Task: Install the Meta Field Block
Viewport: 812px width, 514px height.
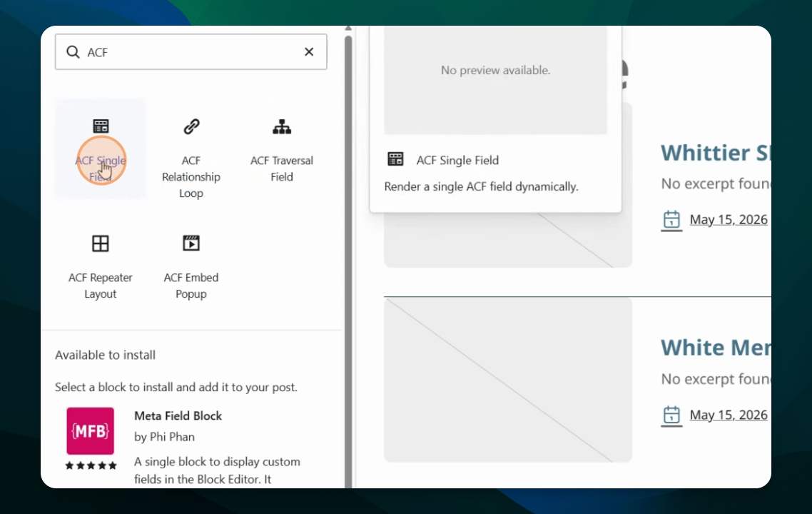Action: click(191, 447)
